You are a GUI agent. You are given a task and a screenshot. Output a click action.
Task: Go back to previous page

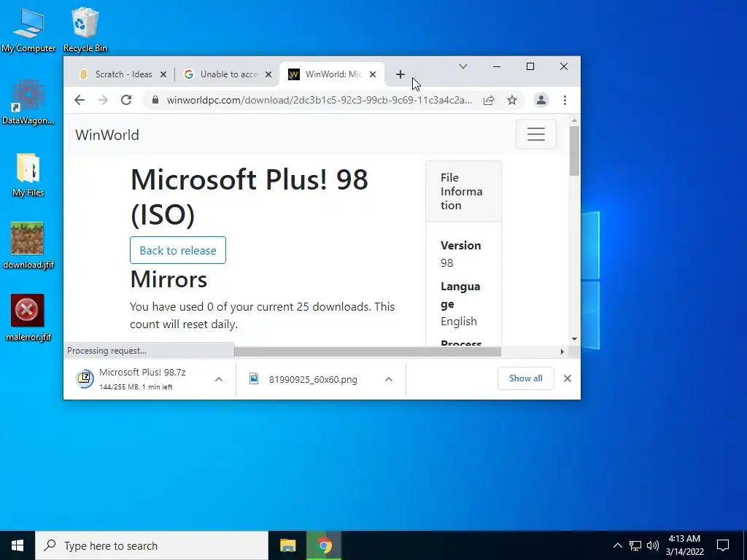pyautogui.click(x=80, y=100)
